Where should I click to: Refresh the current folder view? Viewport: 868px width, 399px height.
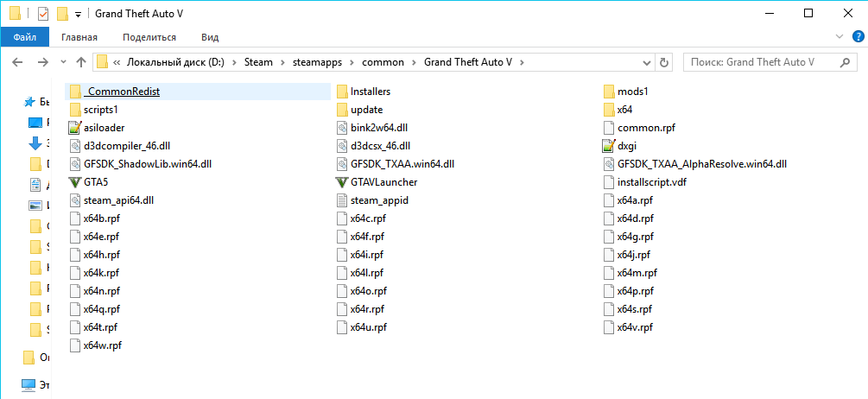tap(665, 62)
